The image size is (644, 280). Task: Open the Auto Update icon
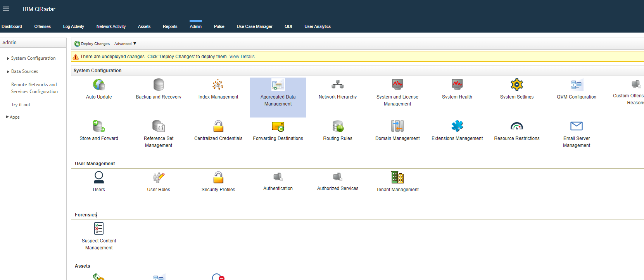99,85
